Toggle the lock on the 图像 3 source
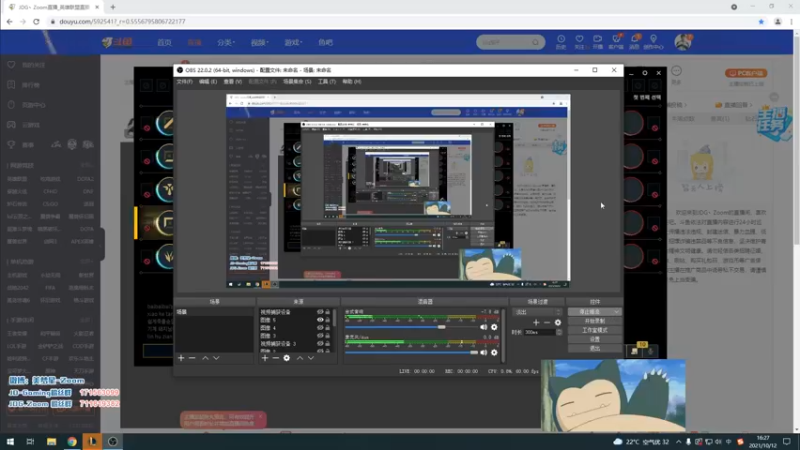 point(328,336)
